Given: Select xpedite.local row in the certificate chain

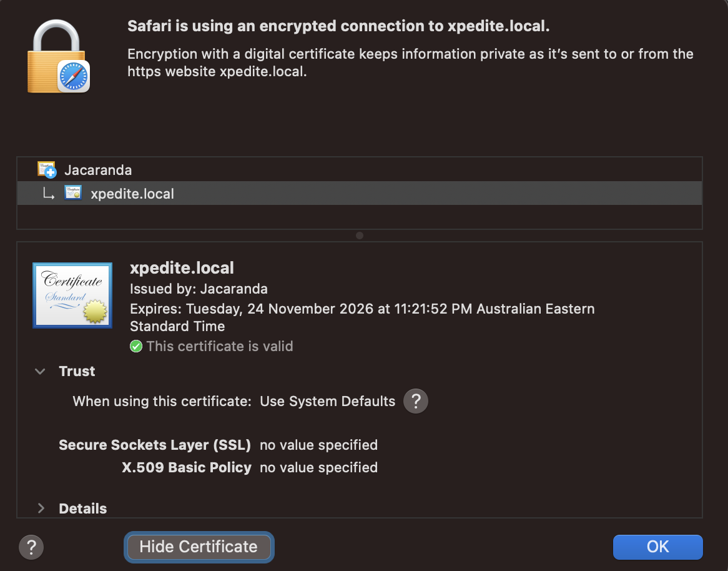Looking at the screenshot, I should [132, 194].
